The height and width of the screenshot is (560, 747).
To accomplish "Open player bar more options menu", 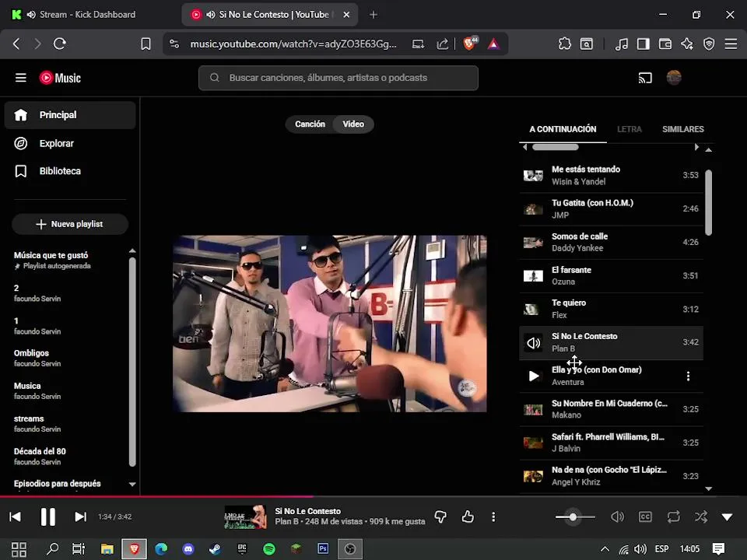I will [x=493, y=516].
